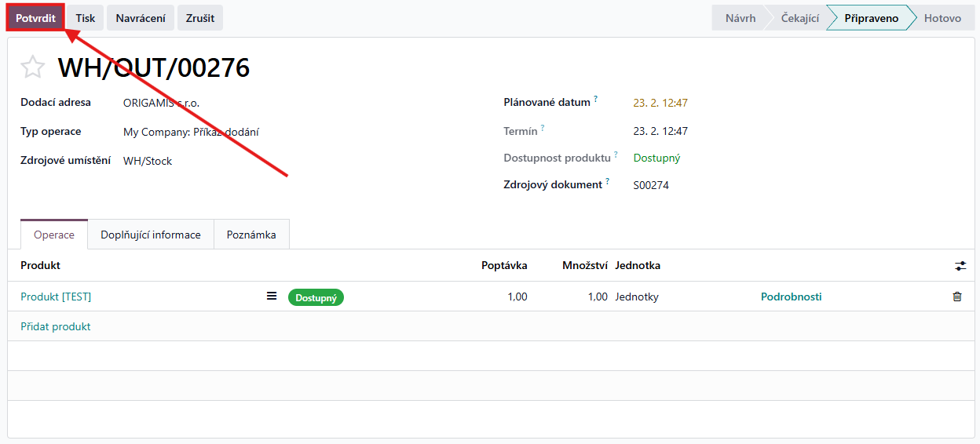Show help for Dostupnost produktu field
The image size is (980, 444).
click(616, 155)
